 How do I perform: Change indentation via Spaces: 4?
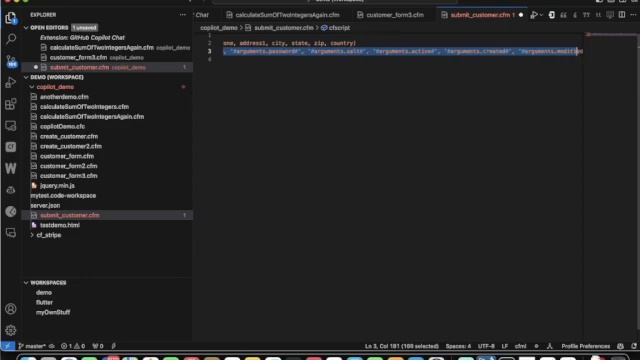coord(458,346)
